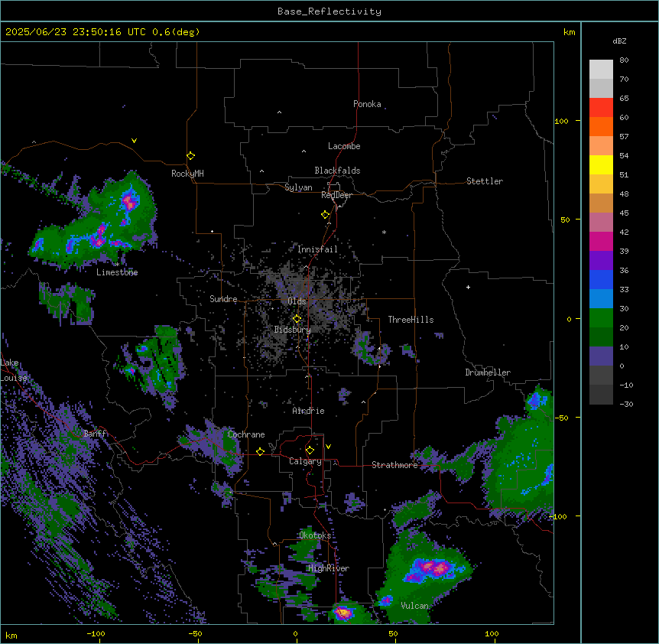Viewport: 659px width, 644px height.
Task: Click the HighRiver label
Action: point(329,568)
